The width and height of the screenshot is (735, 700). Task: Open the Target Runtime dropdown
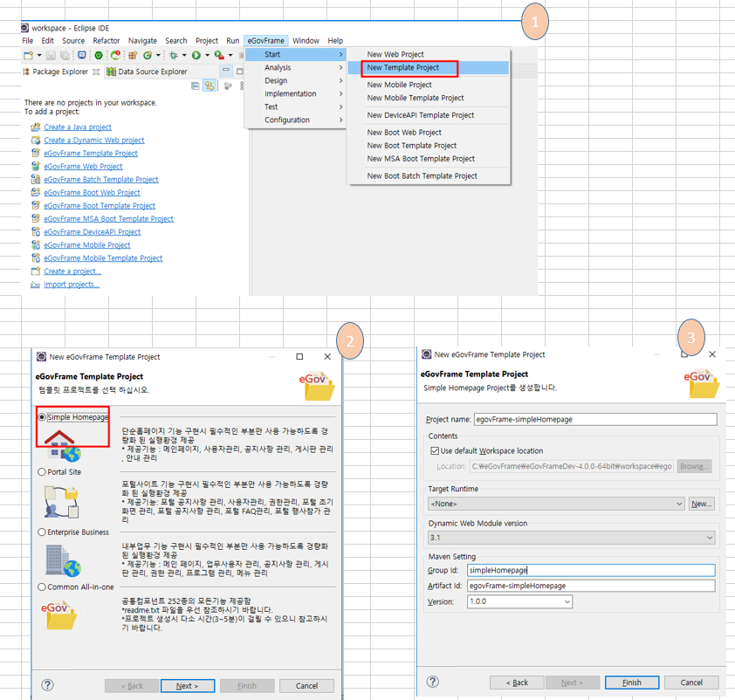556,504
